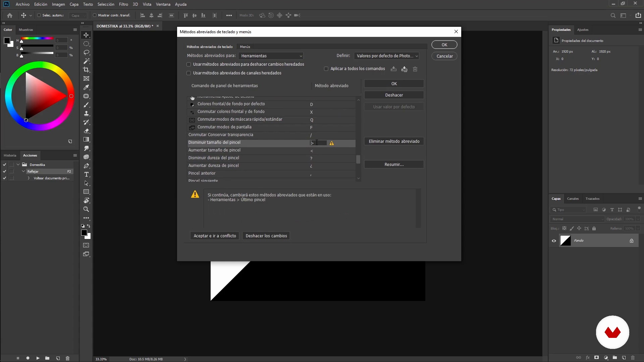Click foreground color swatch in toolbar
This screenshot has width=644, height=362.
coord(84,233)
